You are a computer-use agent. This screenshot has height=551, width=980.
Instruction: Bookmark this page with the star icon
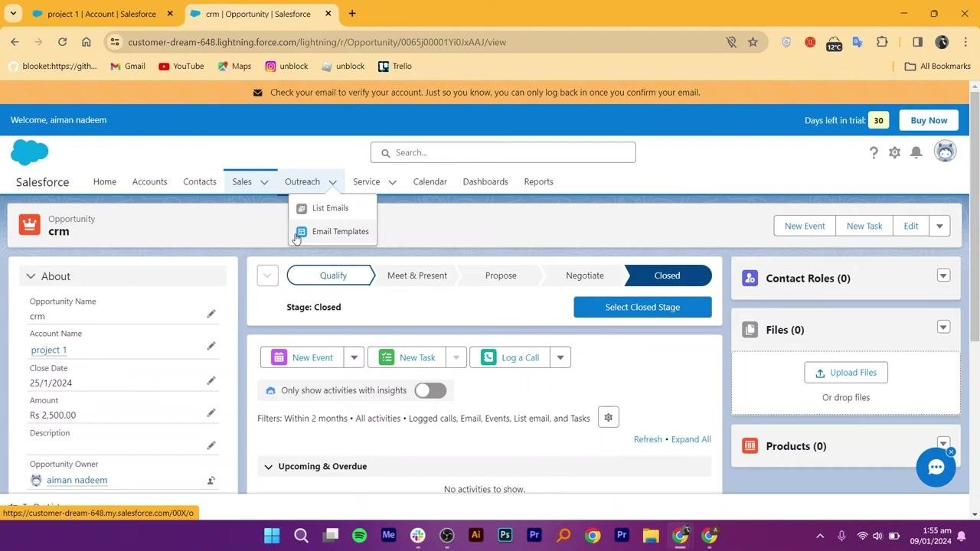point(753,42)
